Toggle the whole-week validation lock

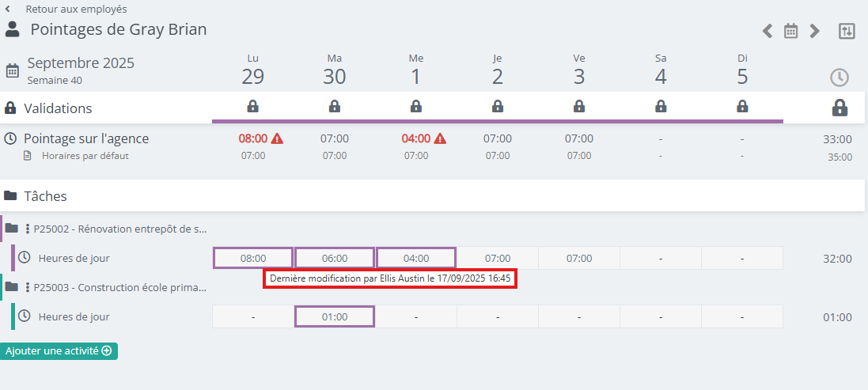point(840,108)
